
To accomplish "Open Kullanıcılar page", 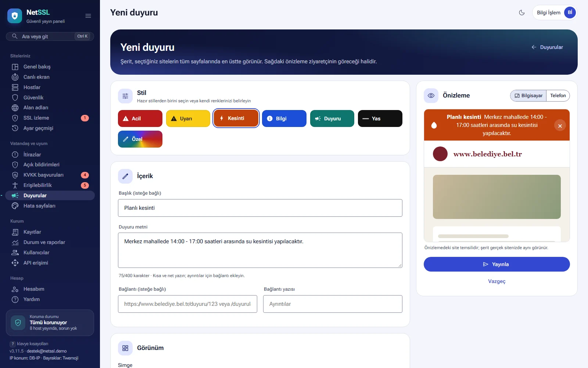I will pyautogui.click(x=50, y=252).
